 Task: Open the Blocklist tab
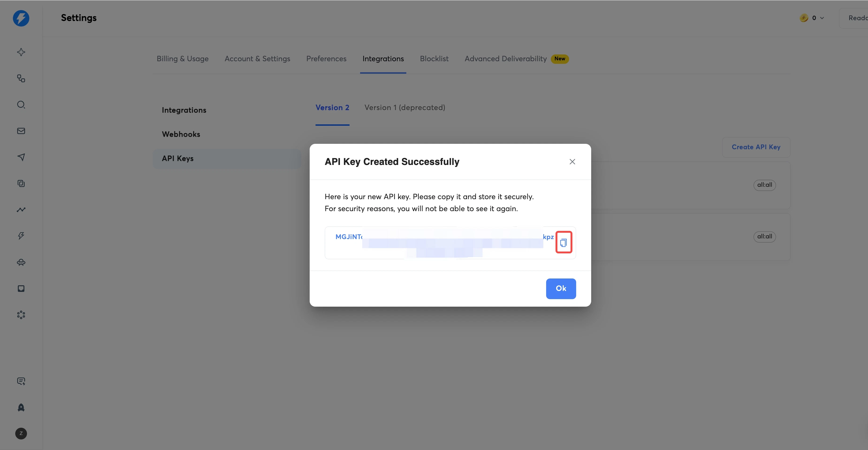click(434, 58)
